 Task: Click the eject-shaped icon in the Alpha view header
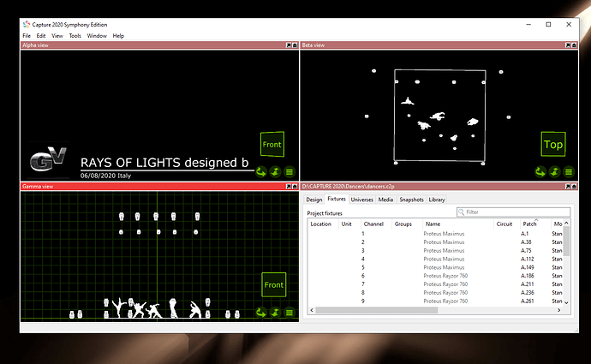pyautogui.click(x=295, y=45)
